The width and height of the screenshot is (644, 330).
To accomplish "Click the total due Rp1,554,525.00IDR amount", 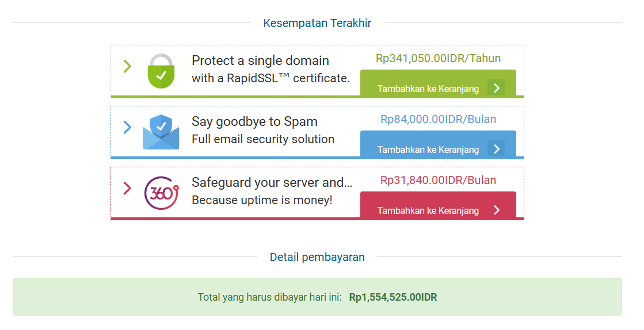I will 393,297.
